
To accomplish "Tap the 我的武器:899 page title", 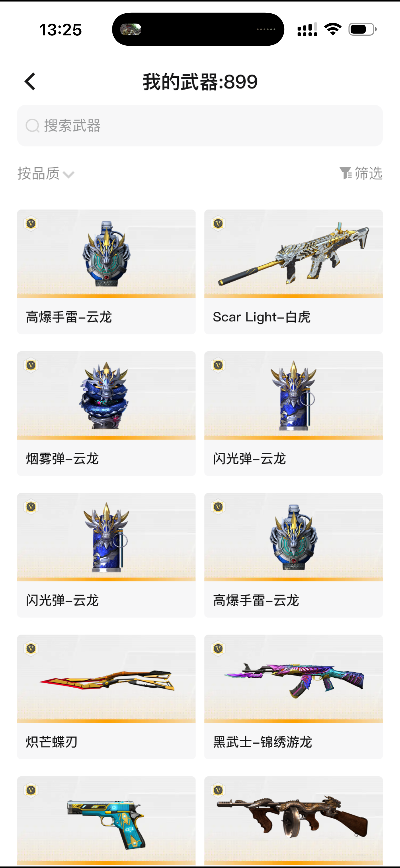I will pos(200,82).
